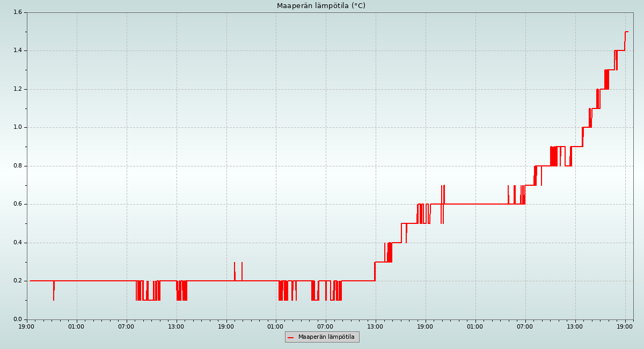Click the last 13:00 x-axis label
The width and height of the screenshot is (644, 349).
(575, 326)
